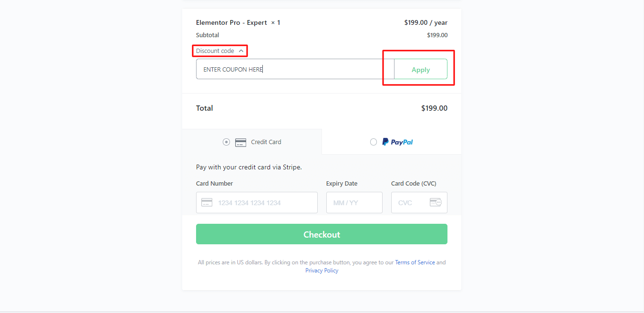
Task: Click the card icon inside Card Number field
Action: pyautogui.click(x=207, y=202)
